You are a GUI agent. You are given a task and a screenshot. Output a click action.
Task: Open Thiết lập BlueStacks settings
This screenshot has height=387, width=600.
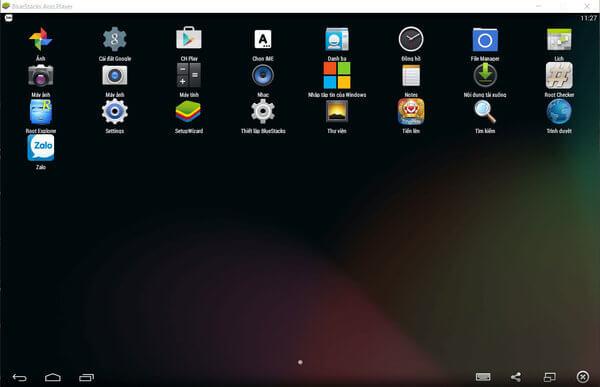pos(263,111)
